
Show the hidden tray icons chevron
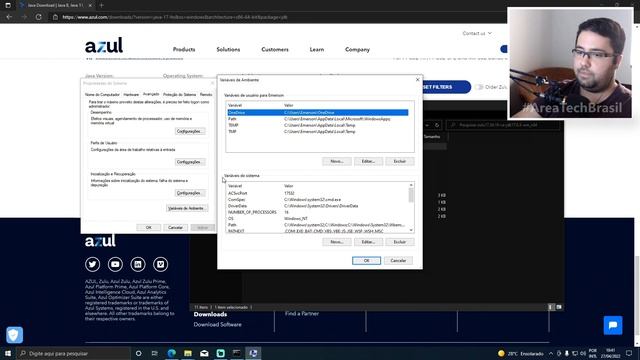tap(551, 353)
